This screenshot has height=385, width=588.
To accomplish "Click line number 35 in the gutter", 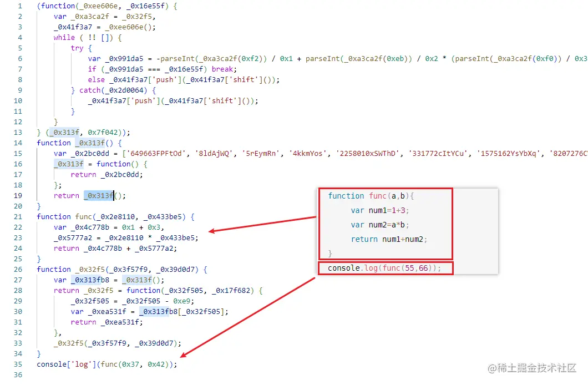I will point(18,364).
